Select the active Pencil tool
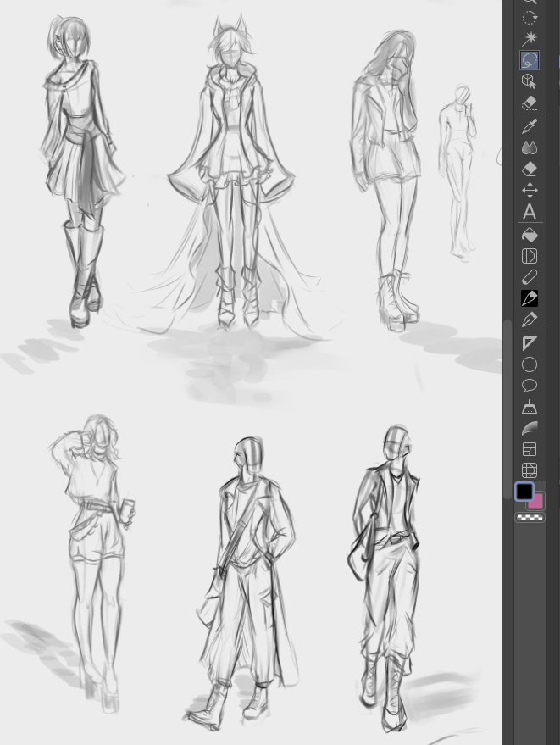560x745 pixels. tap(530, 298)
